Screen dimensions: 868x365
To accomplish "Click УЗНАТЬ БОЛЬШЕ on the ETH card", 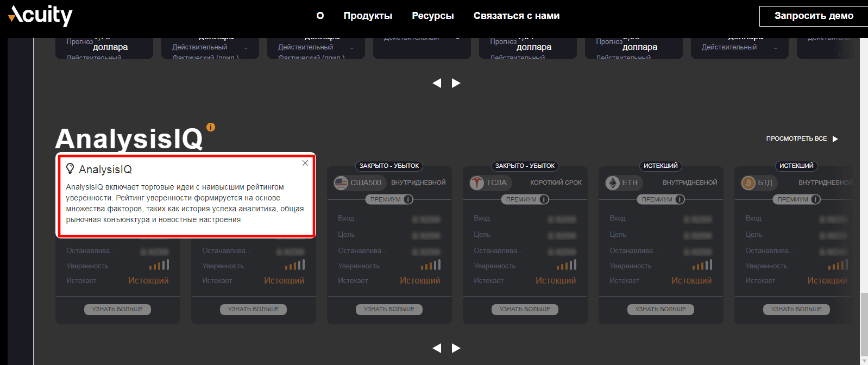I will (x=661, y=310).
